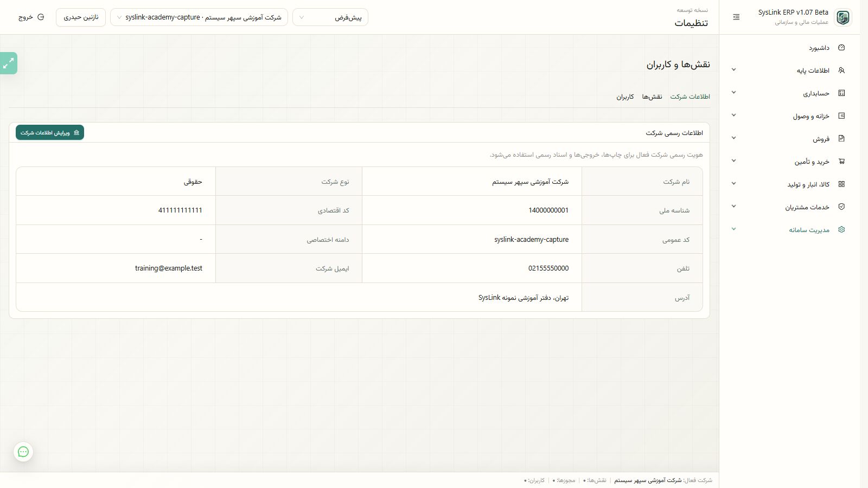Click the SysLink ERP v1.07 Beta title
This screenshot has width=868, height=488.
(x=793, y=12)
